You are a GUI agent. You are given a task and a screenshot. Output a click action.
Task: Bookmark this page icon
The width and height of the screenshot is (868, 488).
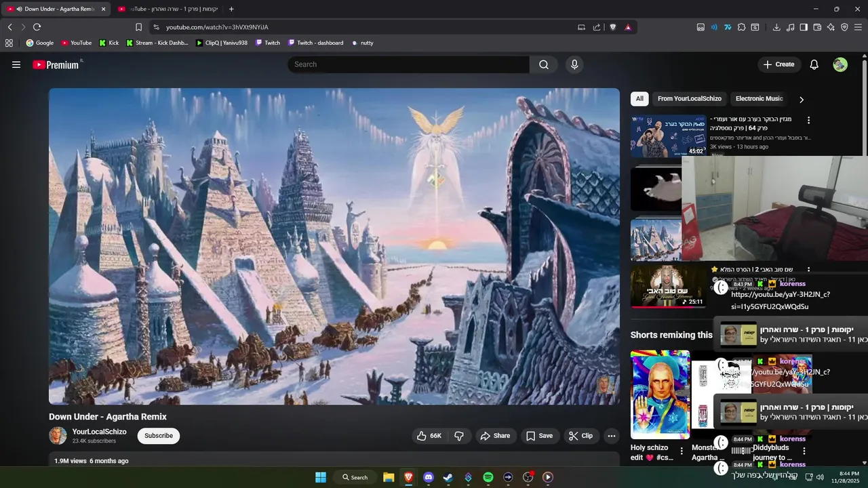138,27
